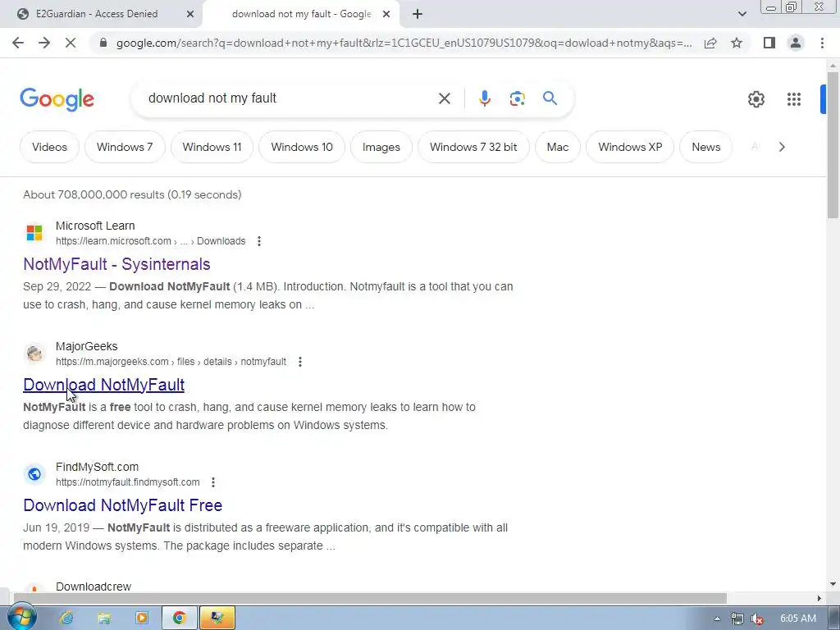This screenshot has width=840, height=630.
Task: Click the learn.microsoft.com breadcrumb URL
Action: click(x=151, y=241)
